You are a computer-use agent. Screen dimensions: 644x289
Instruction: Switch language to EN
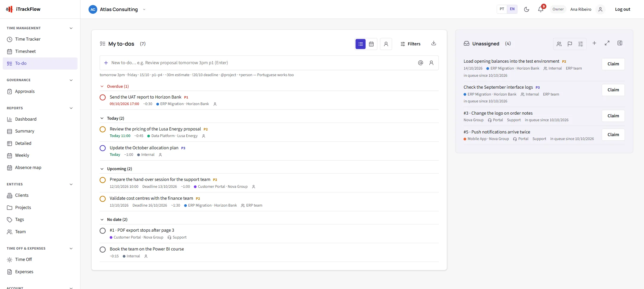pyautogui.click(x=512, y=9)
